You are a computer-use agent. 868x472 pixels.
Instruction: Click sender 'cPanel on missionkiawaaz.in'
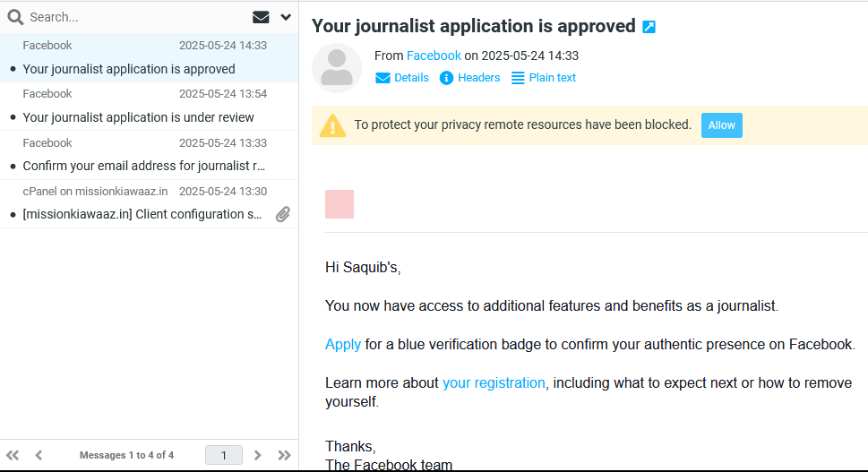click(95, 192)
